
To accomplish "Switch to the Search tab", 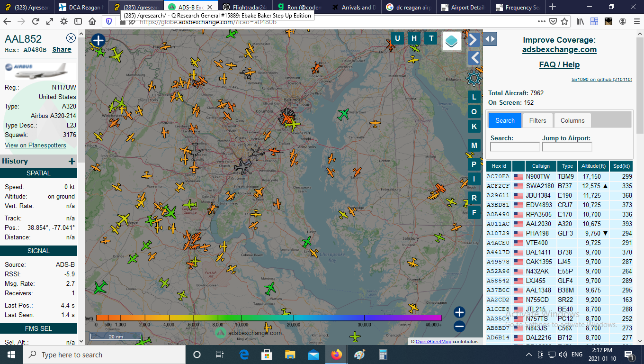I will tap(505, 120).
